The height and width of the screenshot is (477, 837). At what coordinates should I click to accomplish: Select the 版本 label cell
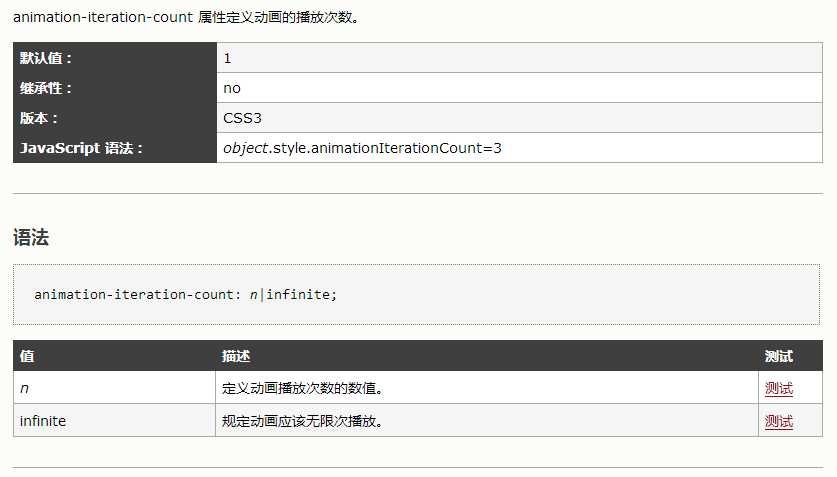115,117
